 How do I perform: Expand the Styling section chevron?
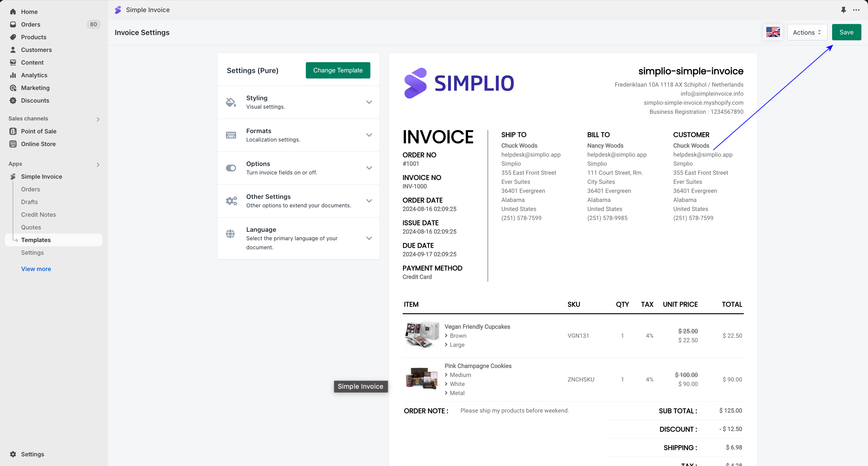(369, 102)
